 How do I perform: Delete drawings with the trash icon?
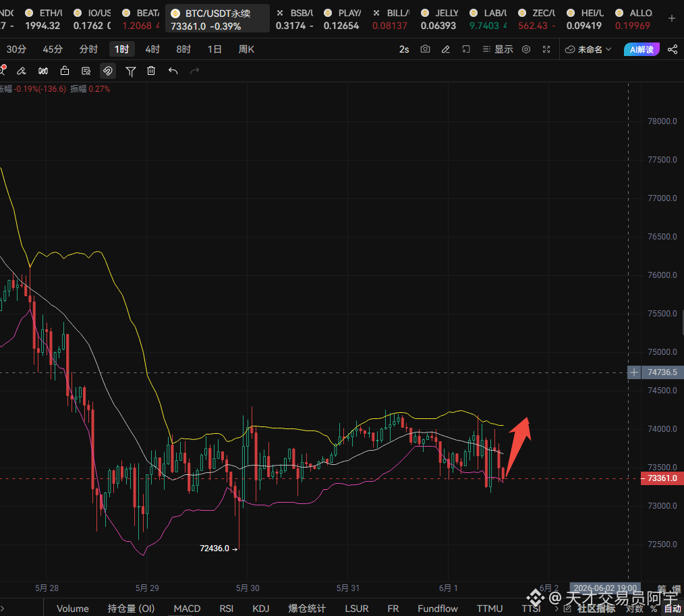click(x=151, y=71)
